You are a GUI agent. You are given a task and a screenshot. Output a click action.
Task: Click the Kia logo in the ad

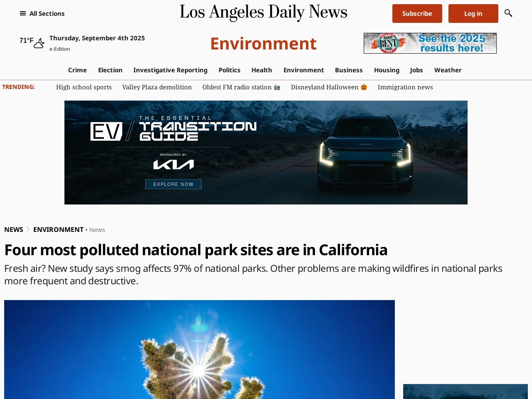click(x=173, y=165)
